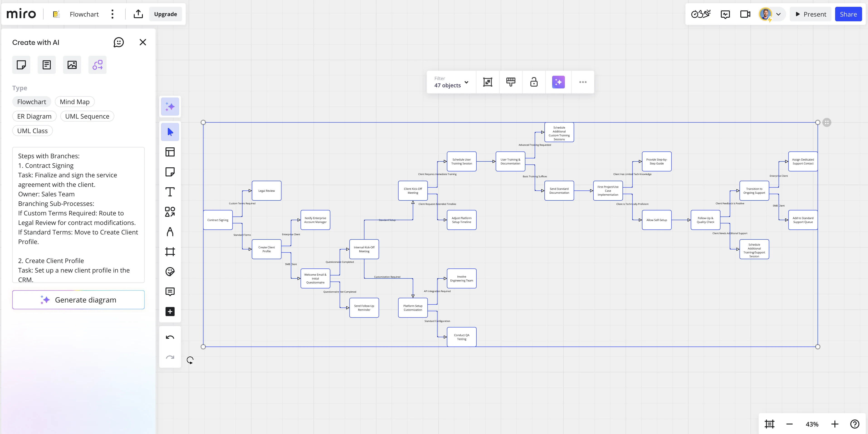Select the Frame tool
Viewport: 868px width, 434px height.
tap(170, 252)
